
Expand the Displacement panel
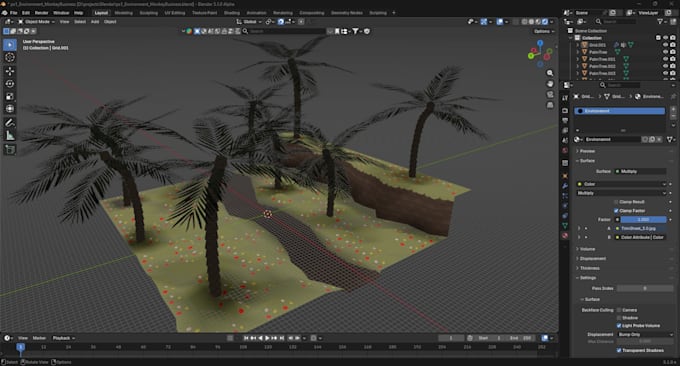592,259
